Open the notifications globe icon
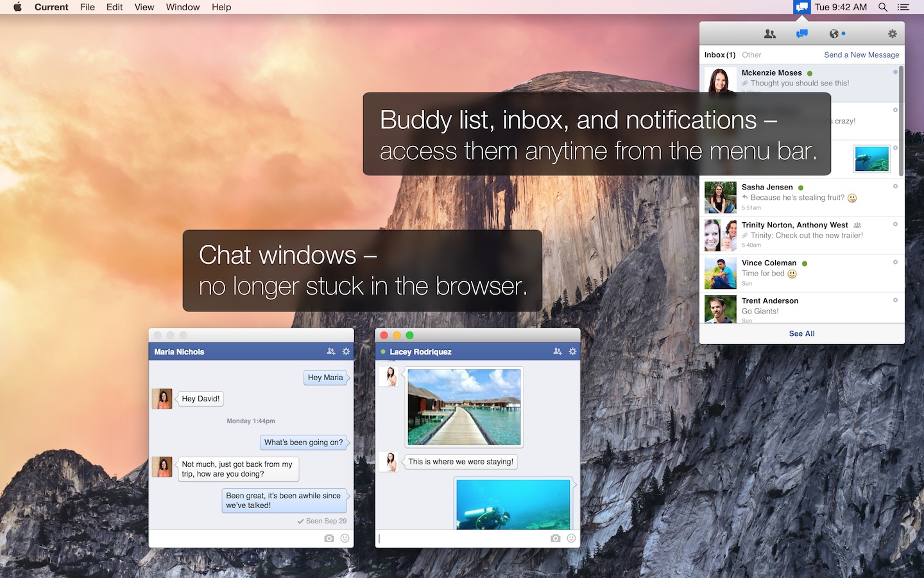Screen dimensions: 924x578 [x=834, y=34]
